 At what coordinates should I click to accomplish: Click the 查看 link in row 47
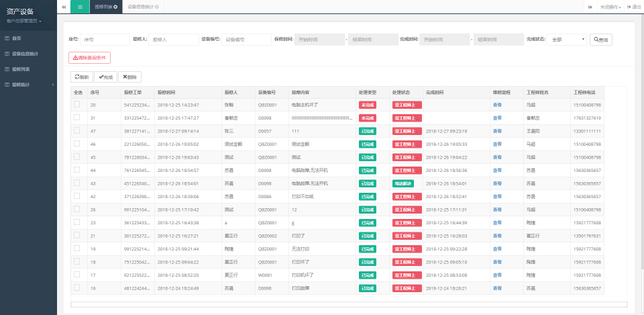tap(497, 131)
